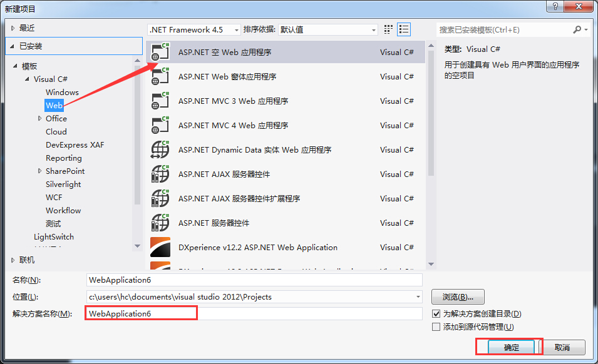Select the ASP.NET 服务器控件 template icon
Image resolution: width=598 pixels, height=364 pixels.
tap(160, 223)
